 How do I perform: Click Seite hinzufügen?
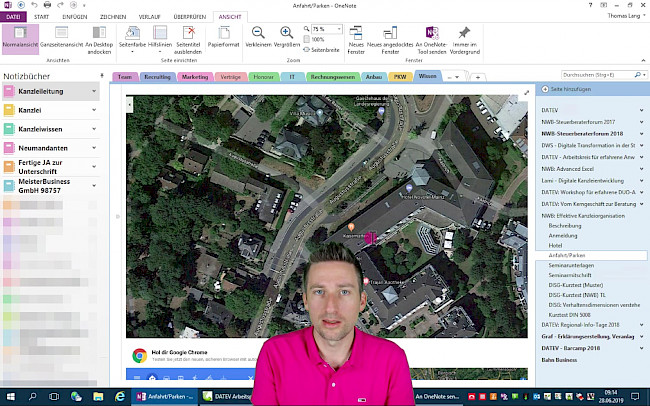coord(570,90)
